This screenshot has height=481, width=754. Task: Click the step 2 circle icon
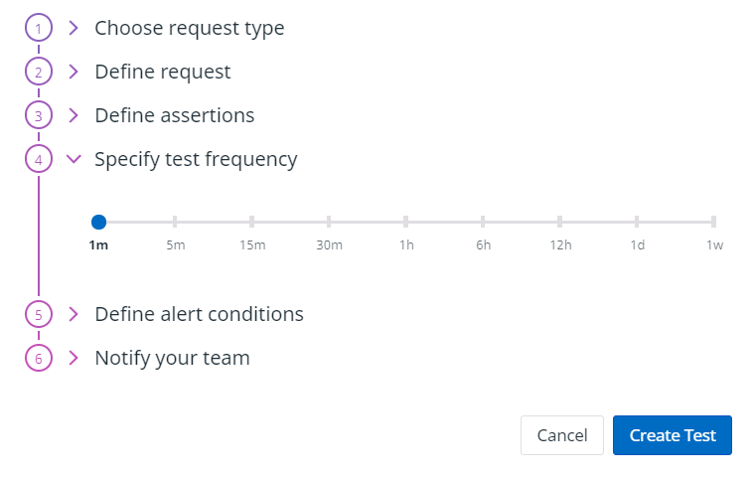tap(38, 72)
